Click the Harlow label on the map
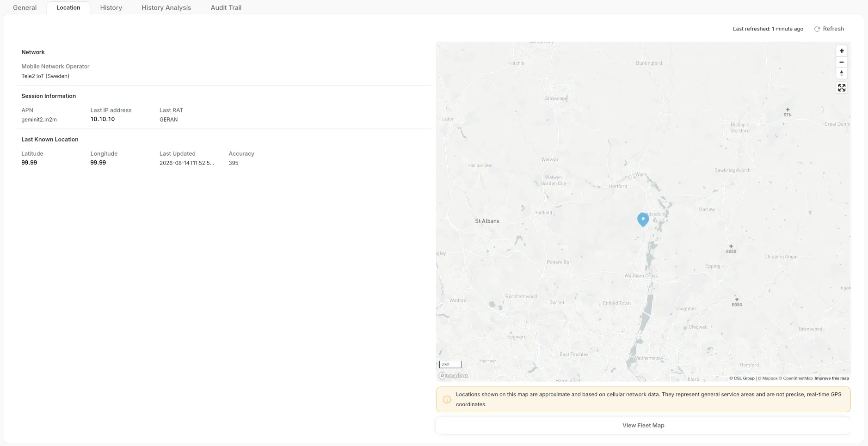This screenshot has height=446, width=868. click(707, 209)
